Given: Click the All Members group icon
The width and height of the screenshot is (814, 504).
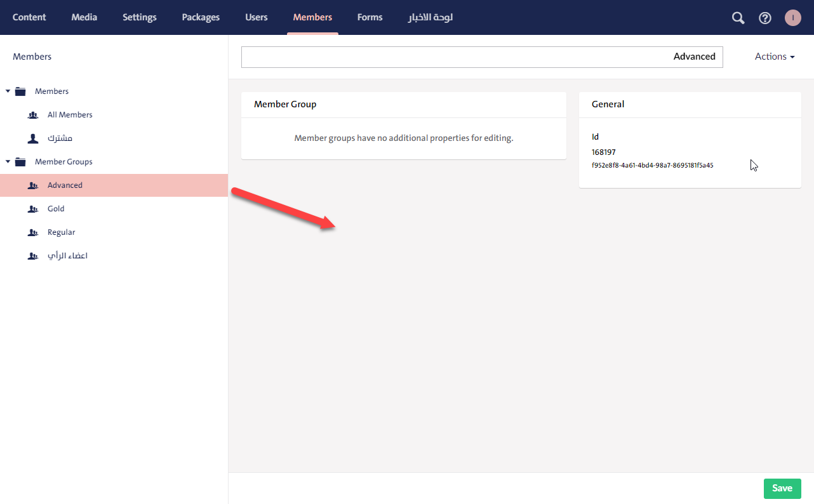Looking at the screenshot, I should click(x=33, y=115).
